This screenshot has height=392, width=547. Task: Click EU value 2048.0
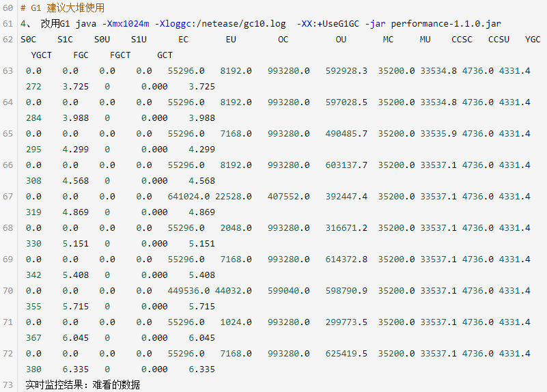click(236, 227)
